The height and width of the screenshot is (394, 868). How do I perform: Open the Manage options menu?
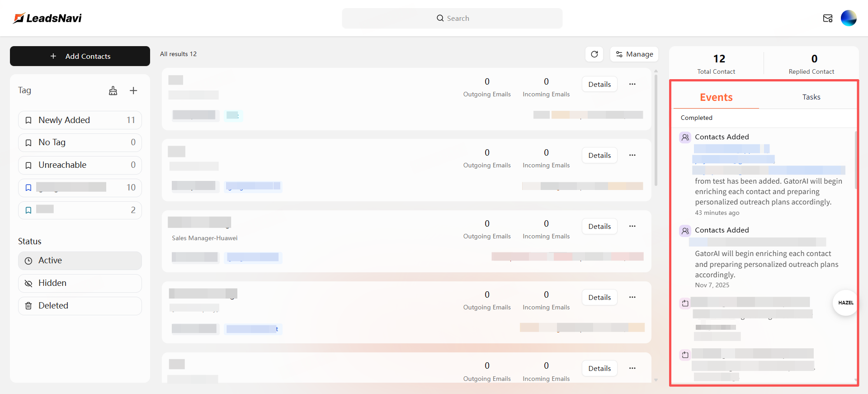(634, 54)
